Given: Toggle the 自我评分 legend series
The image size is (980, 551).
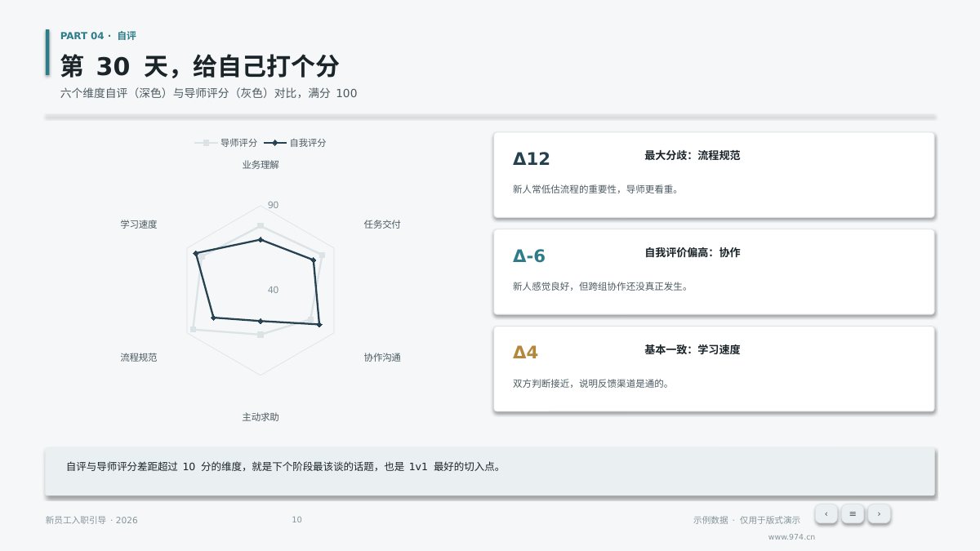Looking at the screenshot, I should click(295, 143).
